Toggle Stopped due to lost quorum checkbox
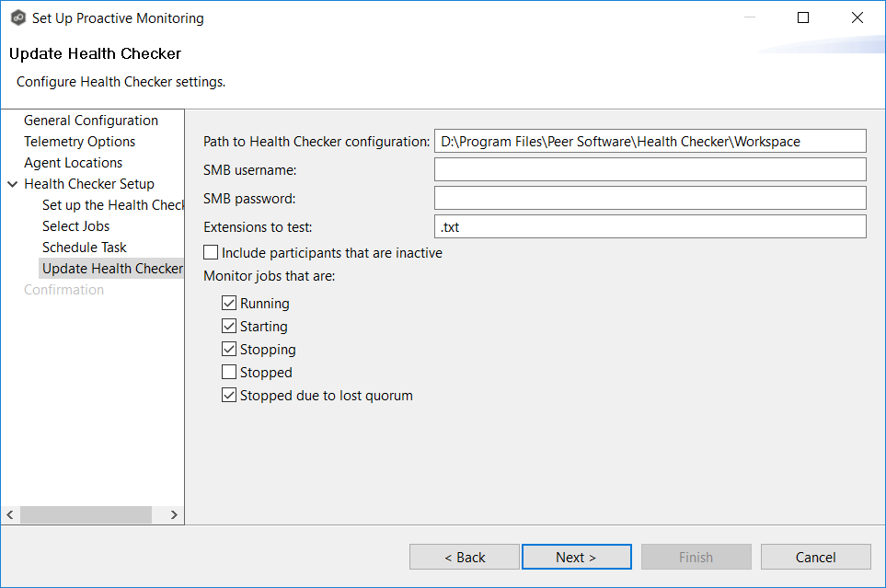Viewport: 886px width, 588px height. pos(229,395)
